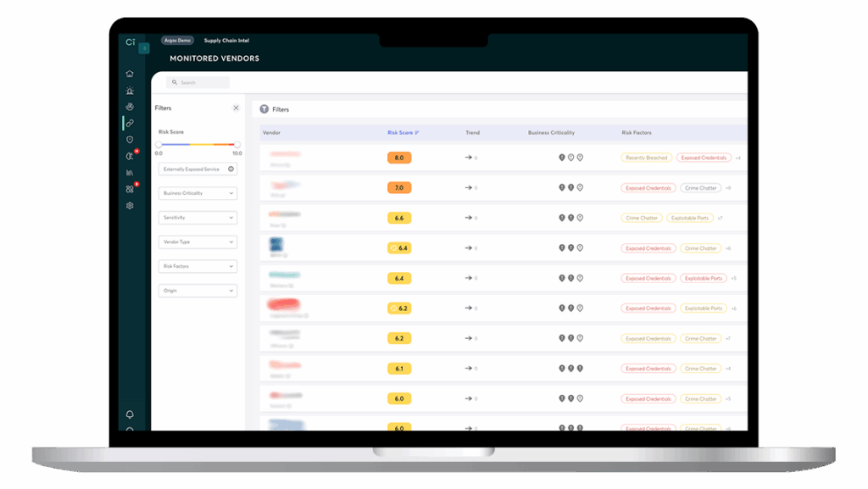Click Crime Chatter tag in 7.0 row
The height and width of the screenshot is (489, 868).
coord(701,188)
